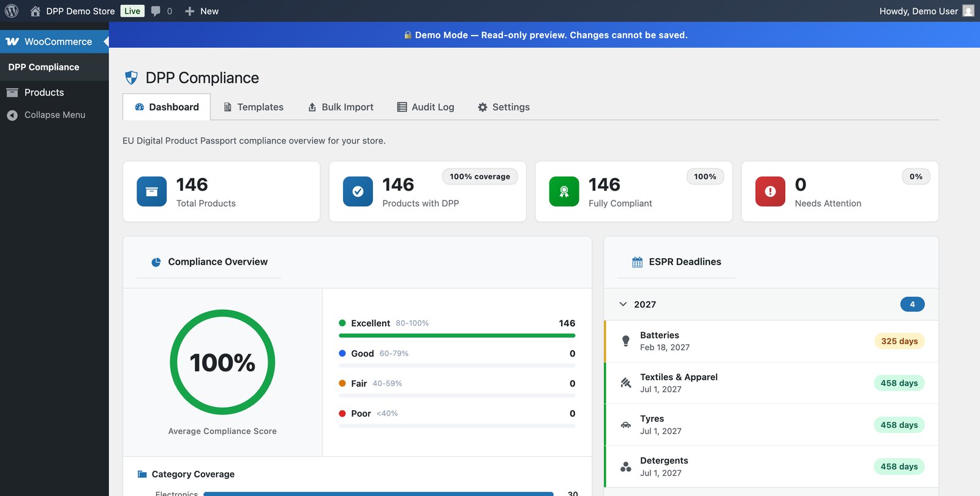Click the Demo User avatar
Image resolution: width=980 pixels, height=496 pixels.
[x=968, y=11]
